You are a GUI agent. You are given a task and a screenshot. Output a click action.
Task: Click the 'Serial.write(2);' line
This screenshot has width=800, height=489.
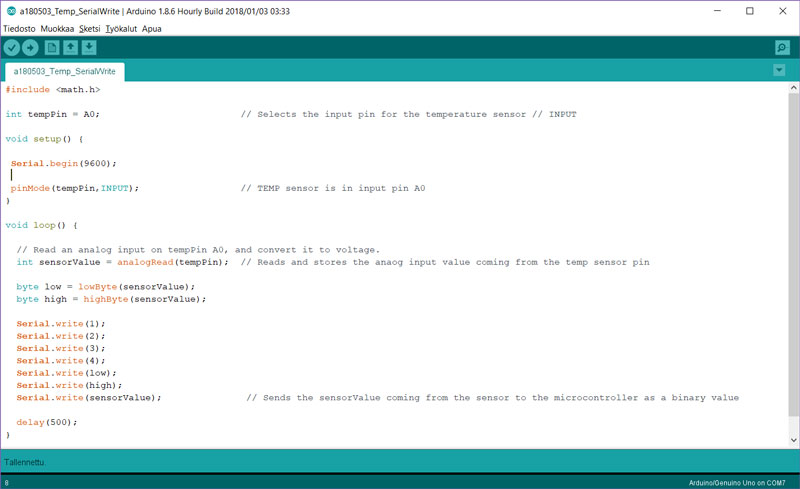[61, 336]
